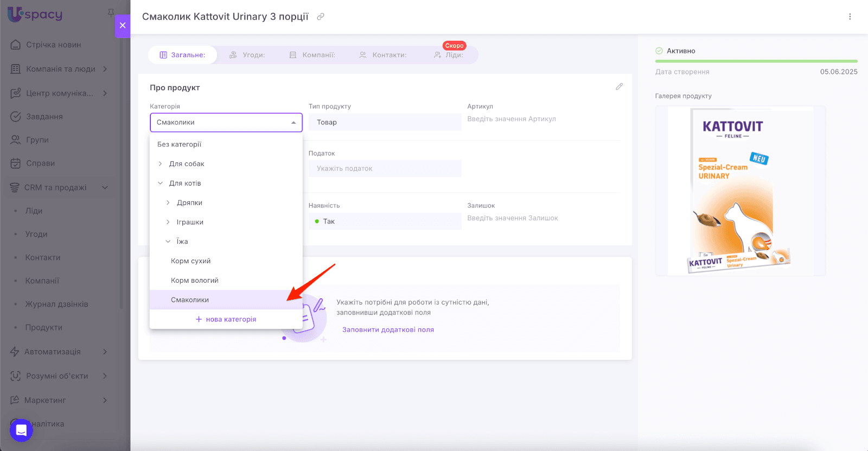
Task: Click Заповнити додаткові поля link
Action: pos(388,330)
